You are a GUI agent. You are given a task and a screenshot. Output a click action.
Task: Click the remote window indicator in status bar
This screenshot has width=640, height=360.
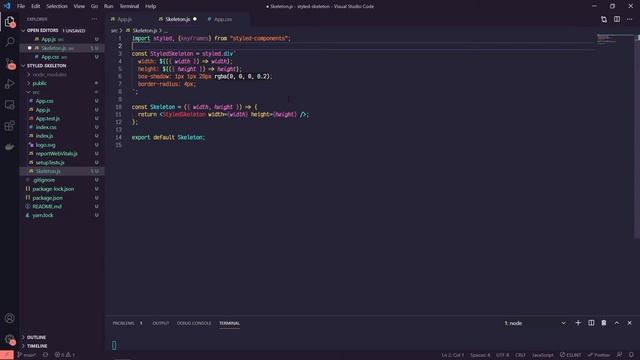click(x=7, y=355)
